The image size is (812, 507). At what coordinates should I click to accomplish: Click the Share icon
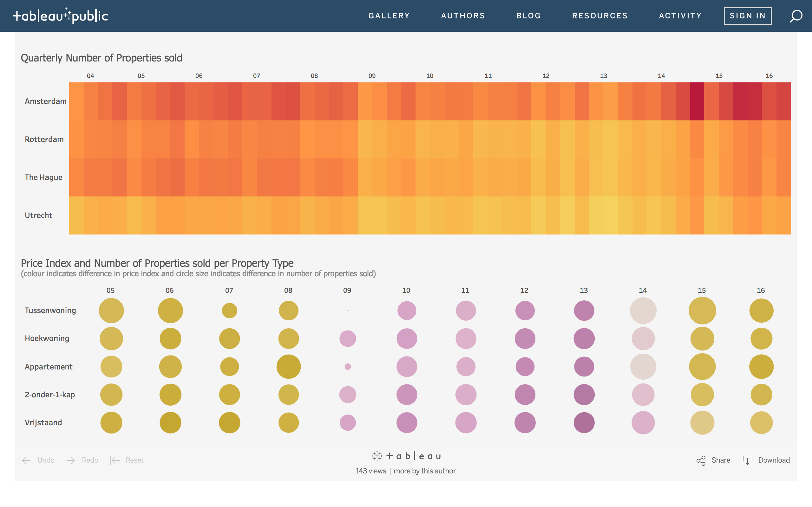701,460
